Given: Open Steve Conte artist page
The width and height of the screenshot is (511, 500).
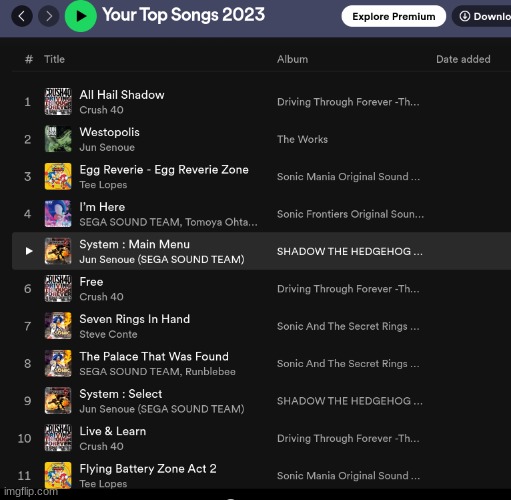Looking at the screenshot, I should (x=108, y=334).
